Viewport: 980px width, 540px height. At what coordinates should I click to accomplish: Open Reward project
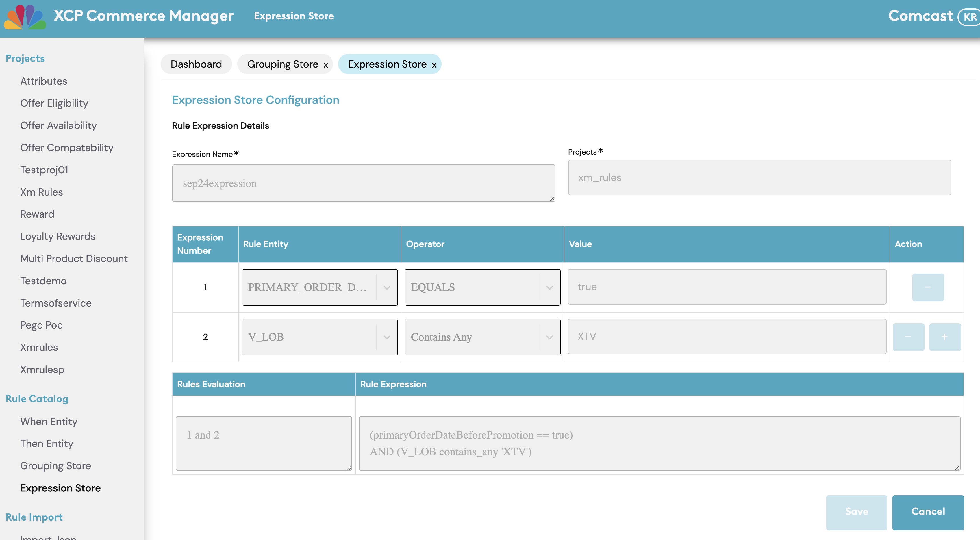[37, 214]
